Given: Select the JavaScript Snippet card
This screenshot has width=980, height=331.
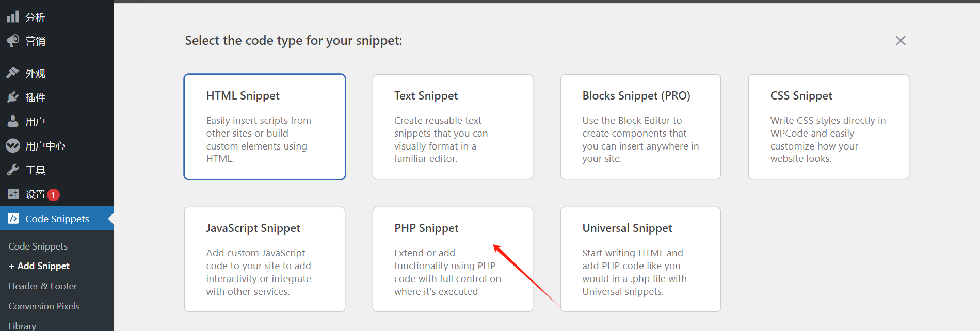Looking at the screenshot, I should tap(264, 258).
